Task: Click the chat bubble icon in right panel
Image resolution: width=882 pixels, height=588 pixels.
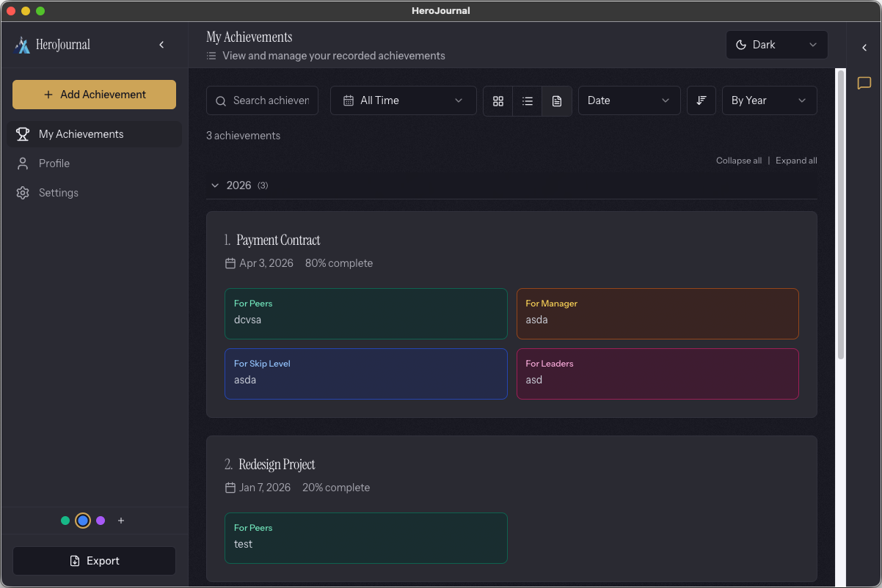Action: [864, 83]
